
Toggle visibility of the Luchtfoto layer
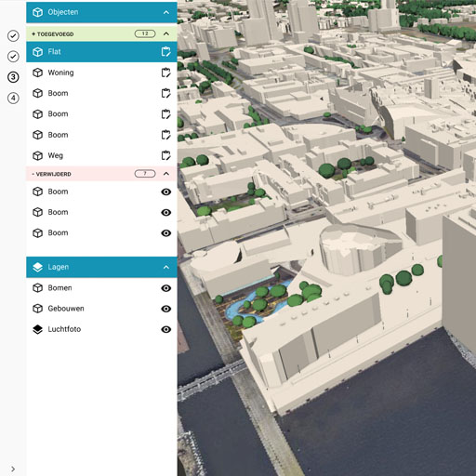tap(166, 329)
